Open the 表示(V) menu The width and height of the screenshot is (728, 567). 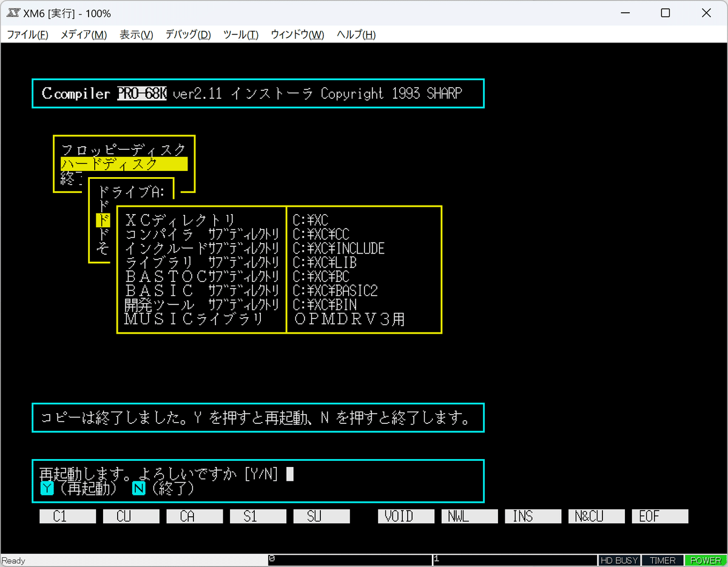(x=136, y=35)
